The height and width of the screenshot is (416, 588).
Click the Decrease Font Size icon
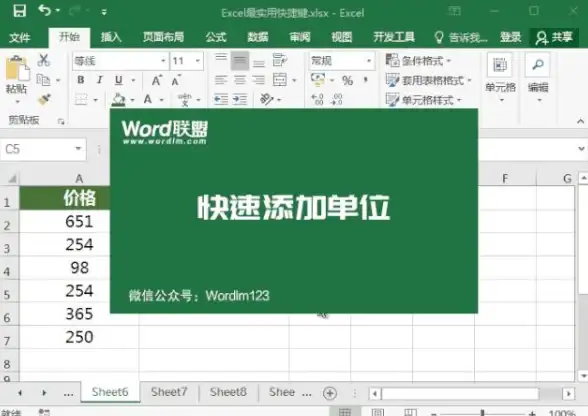(x=176, y=80)
